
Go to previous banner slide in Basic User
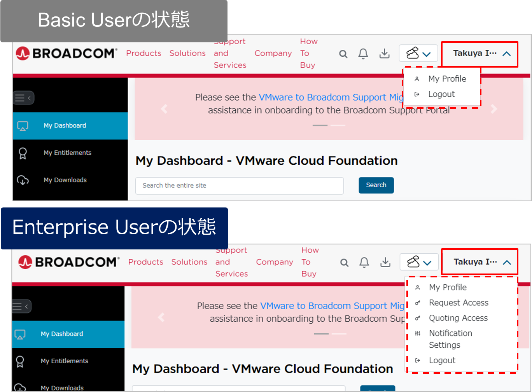164,109
